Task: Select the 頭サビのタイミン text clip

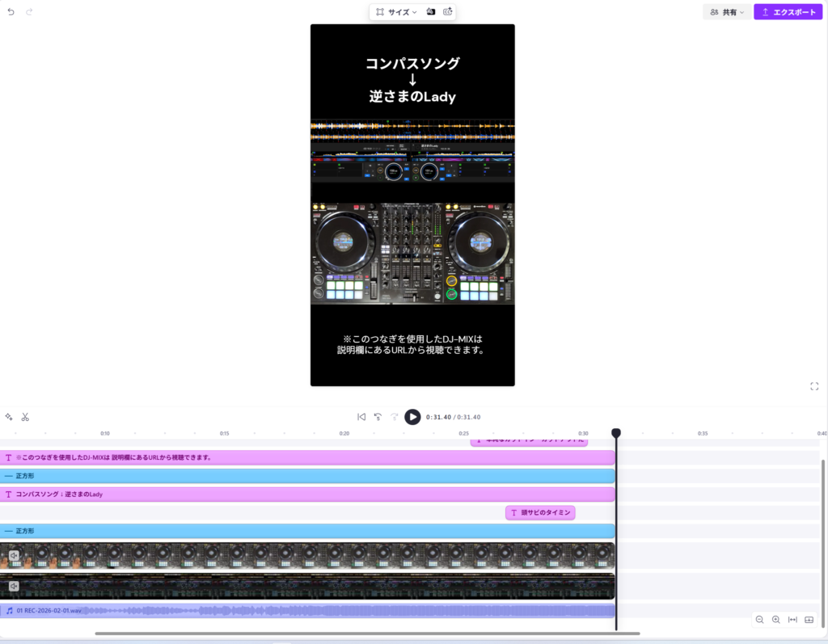Action: pos(540,512)
